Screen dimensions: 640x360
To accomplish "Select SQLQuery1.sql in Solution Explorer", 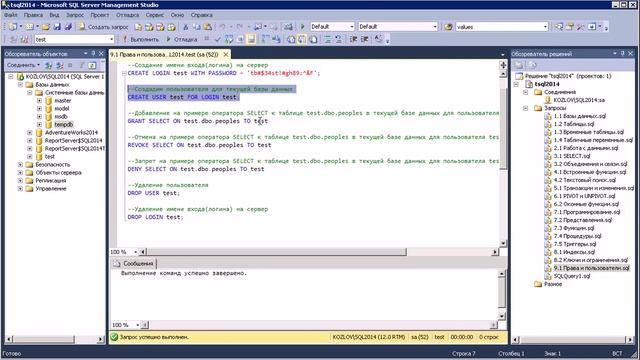I will pos(572,276).
